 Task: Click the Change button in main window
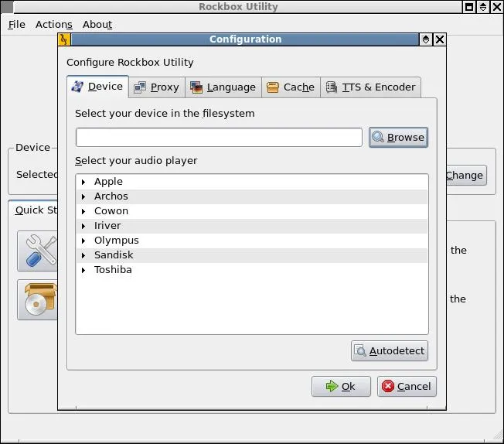click(466, 176)
